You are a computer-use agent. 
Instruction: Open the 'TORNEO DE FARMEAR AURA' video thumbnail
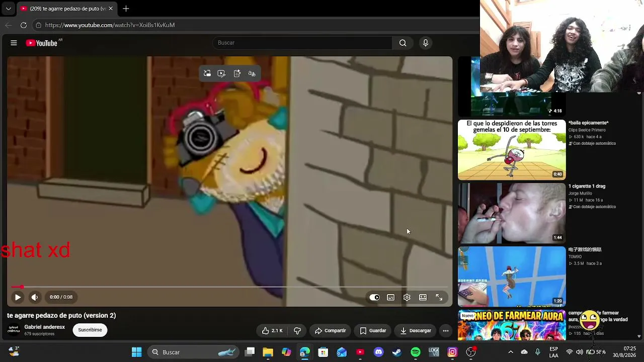click(x=512, y=325)
